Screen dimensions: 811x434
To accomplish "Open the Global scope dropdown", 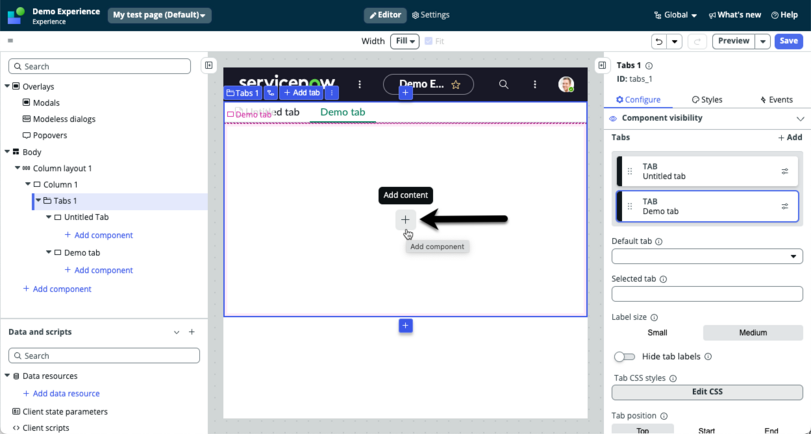I will click(675, 15).
